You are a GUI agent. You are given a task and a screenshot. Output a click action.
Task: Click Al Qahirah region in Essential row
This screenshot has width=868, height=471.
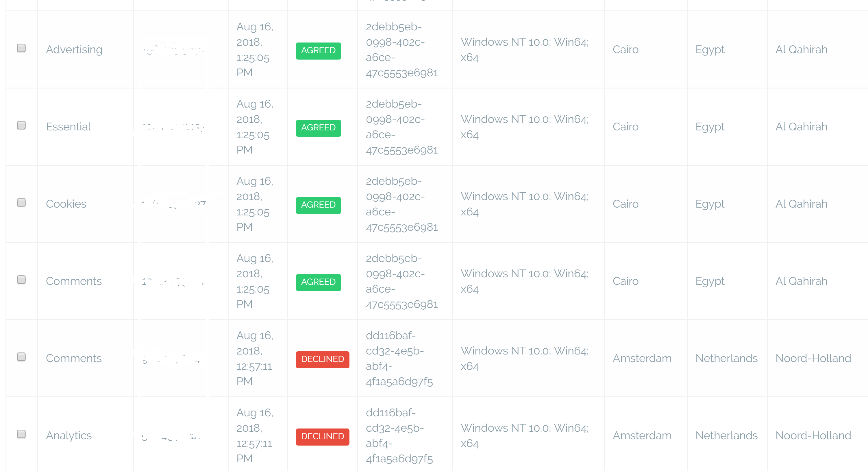[x=801, y=127]
